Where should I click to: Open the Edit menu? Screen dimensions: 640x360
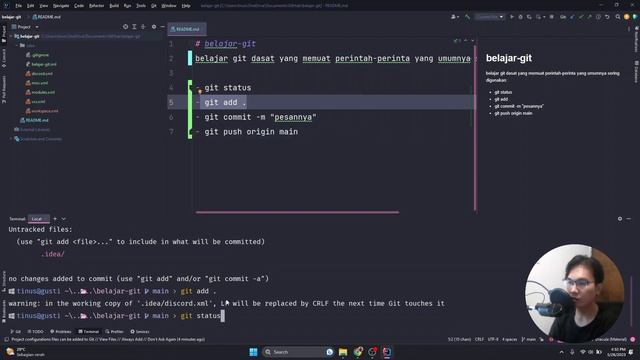click(31, 6)
